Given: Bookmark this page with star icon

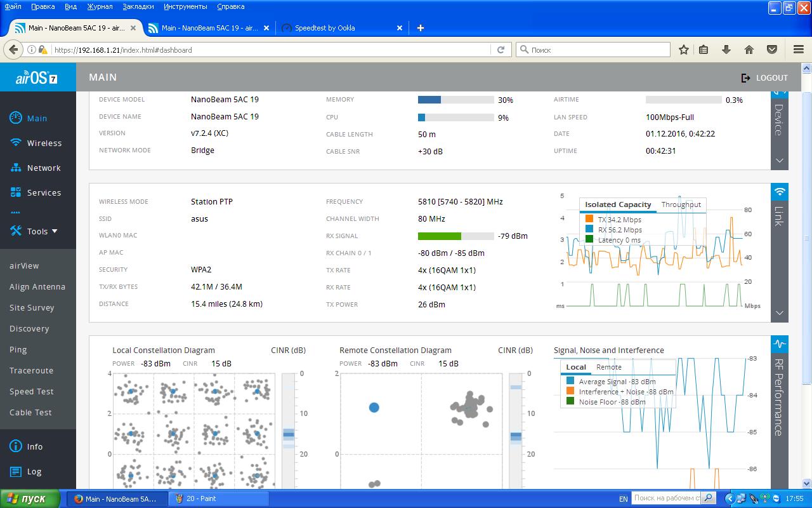Looking at the screenshot, I should pyautogui.click(x=684, y=50).
